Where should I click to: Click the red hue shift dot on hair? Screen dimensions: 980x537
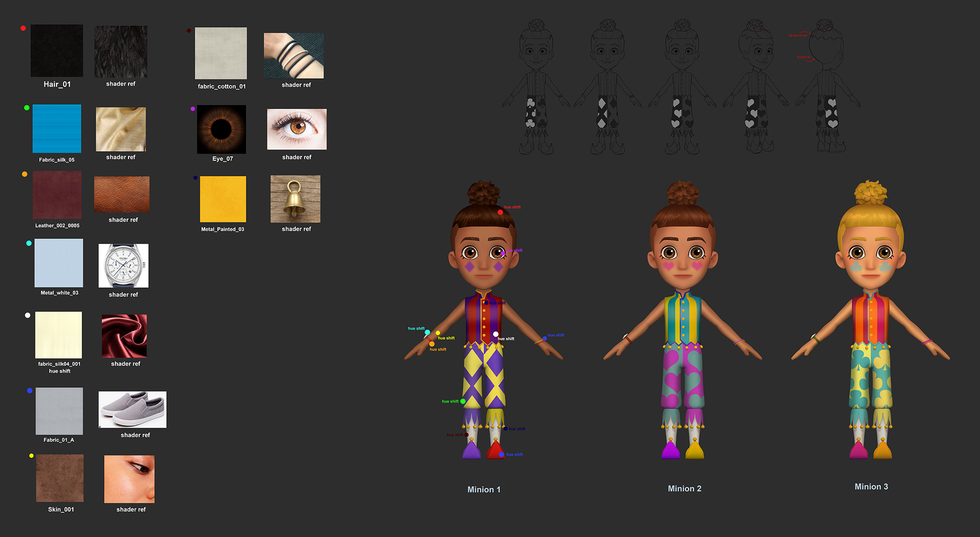pyautogui.click(x=500, y=212)
